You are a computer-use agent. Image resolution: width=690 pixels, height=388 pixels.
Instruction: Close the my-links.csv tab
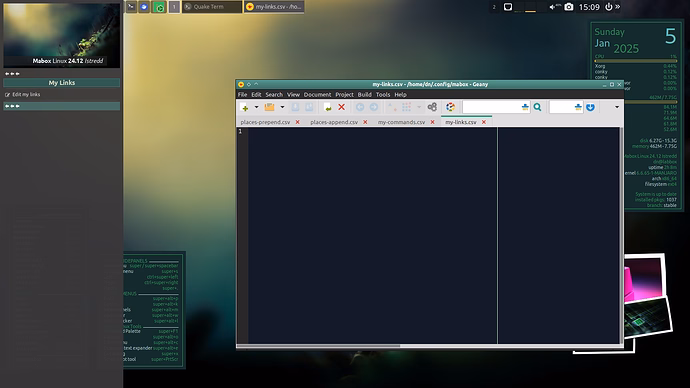point(484,122)
